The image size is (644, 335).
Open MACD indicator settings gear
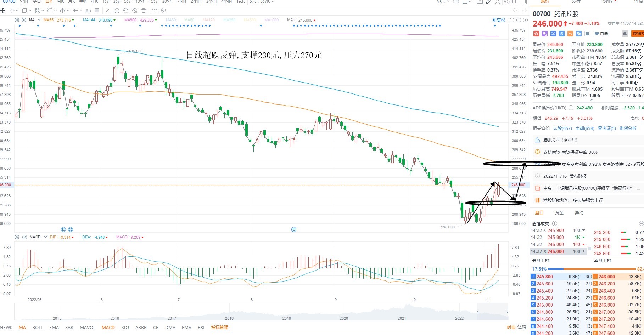17,237
